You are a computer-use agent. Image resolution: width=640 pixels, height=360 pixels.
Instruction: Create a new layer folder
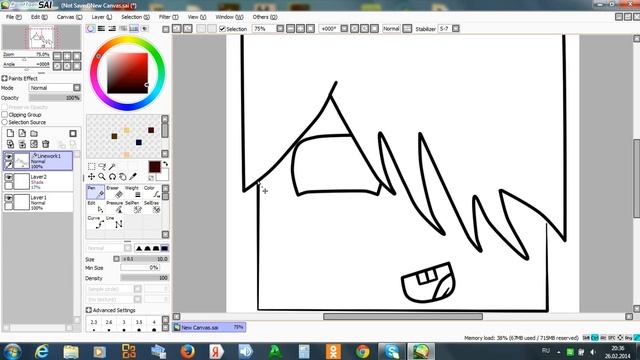(34, 133)
